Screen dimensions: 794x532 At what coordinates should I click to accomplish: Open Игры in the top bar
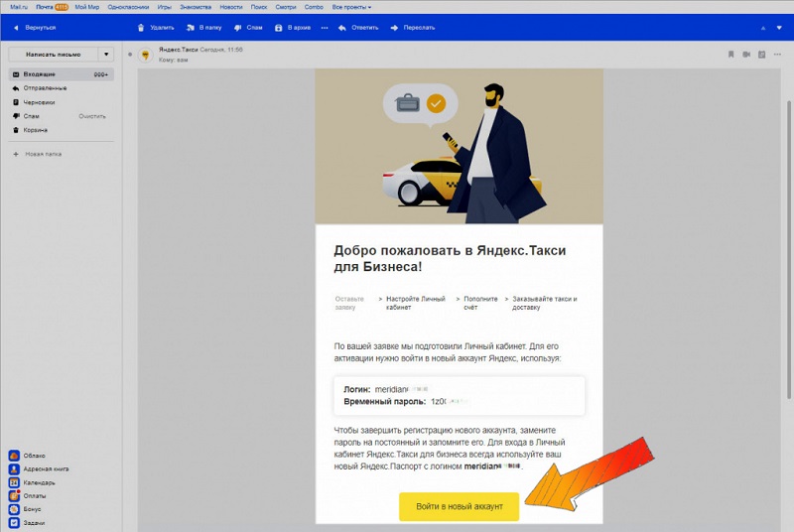(164, 7)
